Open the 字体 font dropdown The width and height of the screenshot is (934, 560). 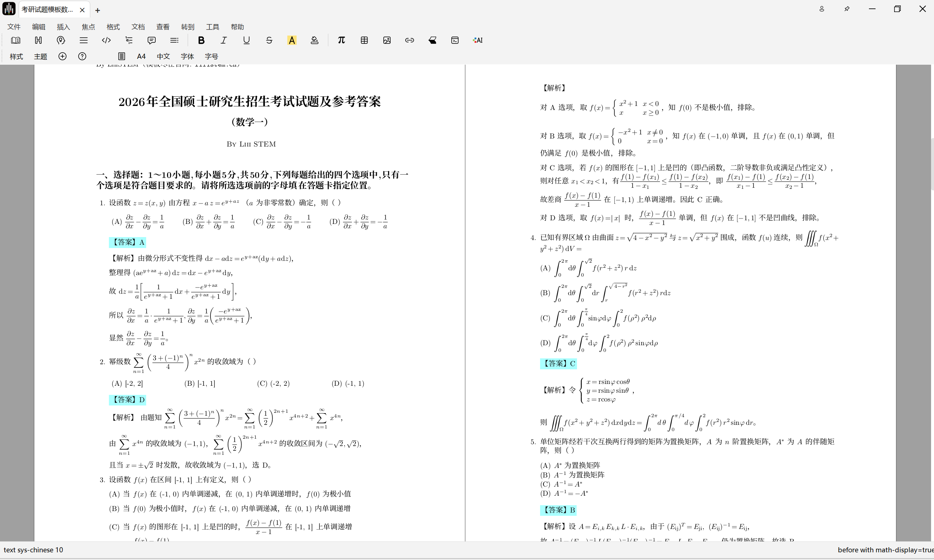187,56
